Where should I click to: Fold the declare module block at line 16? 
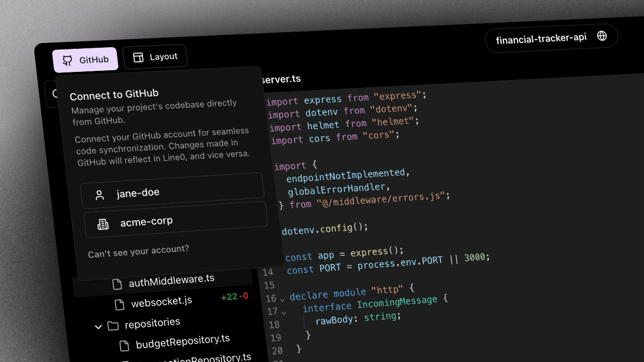tap(282, 299)
